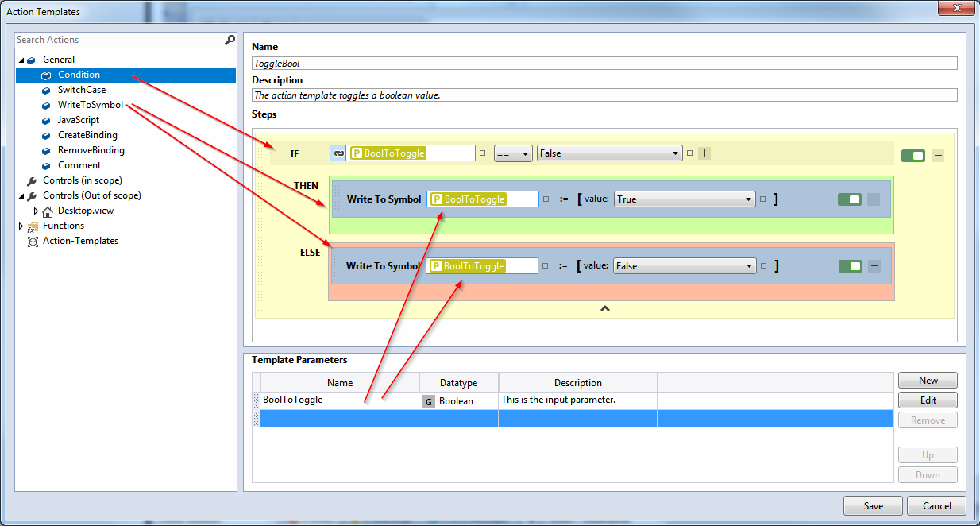Toggle the IF condition enable switch

(x=913, y=156)
